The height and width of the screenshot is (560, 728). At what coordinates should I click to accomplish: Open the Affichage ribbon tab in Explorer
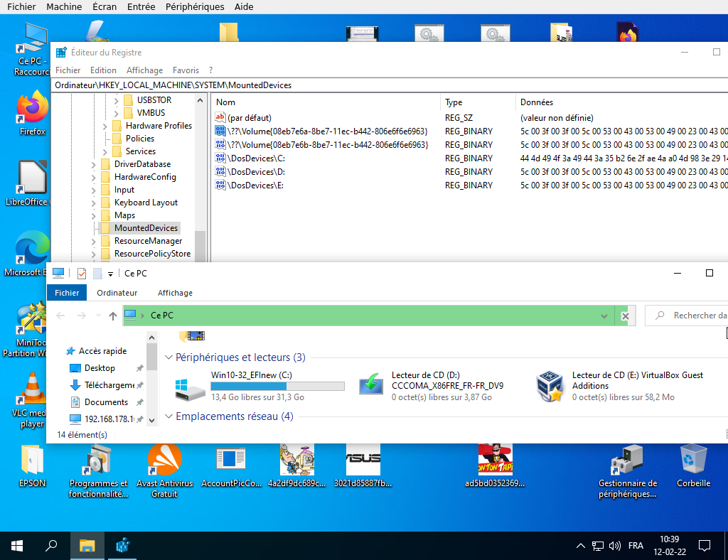[x=175, y=293]
